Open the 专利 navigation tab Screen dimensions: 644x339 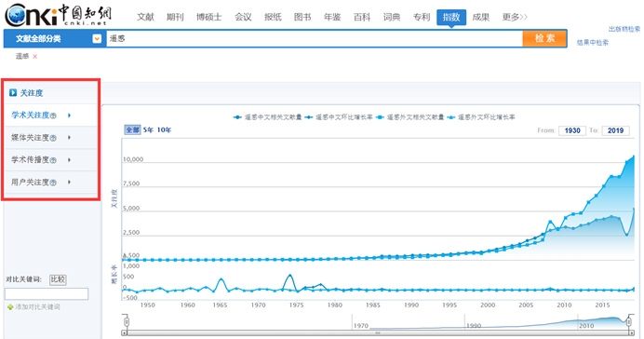point(422,17)
